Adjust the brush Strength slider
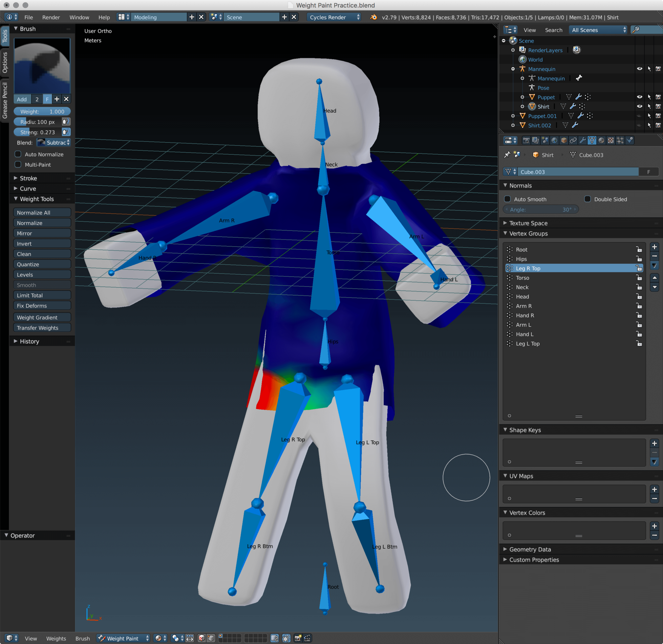This screenshot has height=644, width=663. coord(37,132)
